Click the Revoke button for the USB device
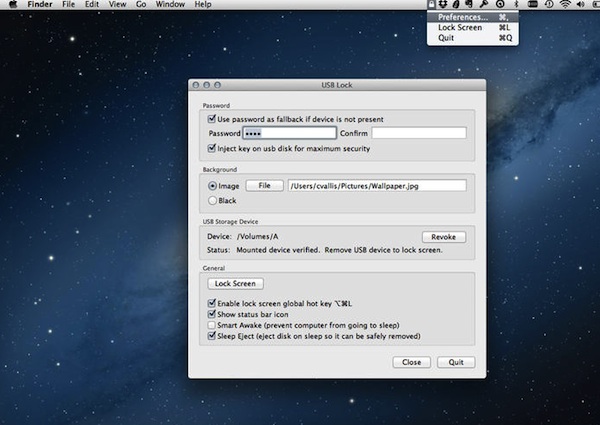Image resolution: width=600 pixels, height=425 pixels. click(x=444, y=236)
